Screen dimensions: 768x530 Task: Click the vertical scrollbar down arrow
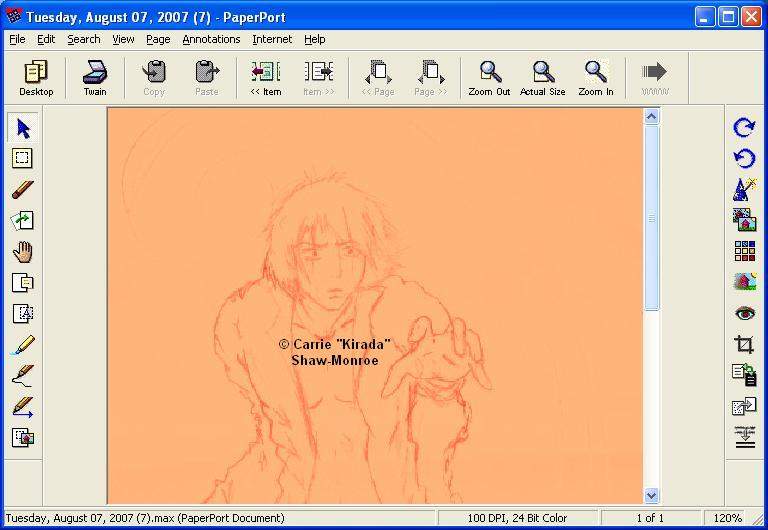click(651, 496)
